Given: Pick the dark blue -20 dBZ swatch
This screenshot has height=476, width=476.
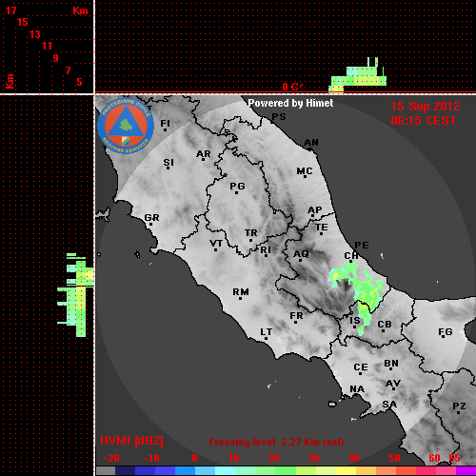Looking at the screenshot, I should [x=126, y=471].
